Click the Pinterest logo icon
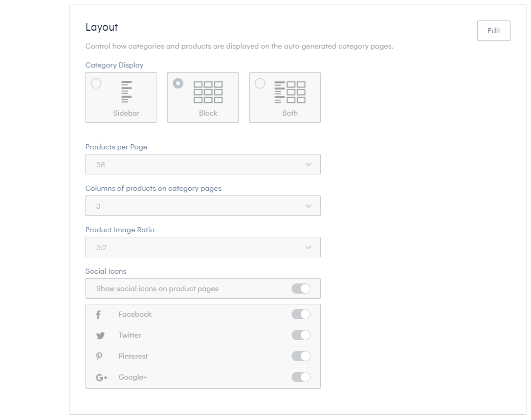Viewport: 531px width, 420px height. pos(99,357)
